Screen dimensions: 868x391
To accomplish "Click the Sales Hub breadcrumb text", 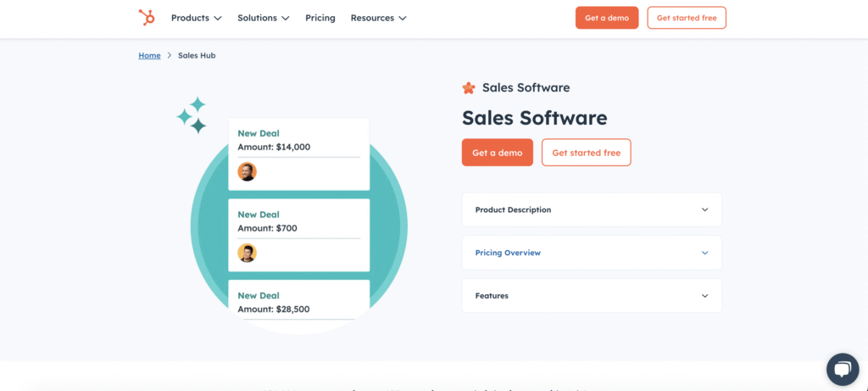I will point(197,55).
